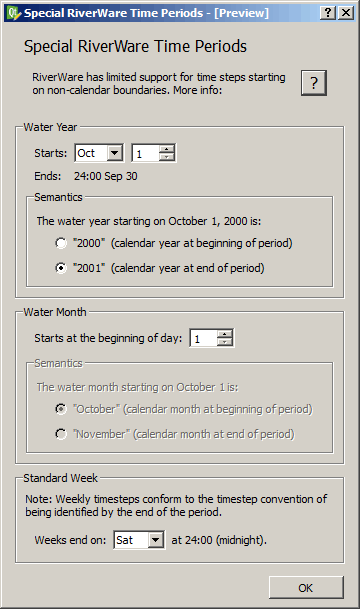Click the Oct month text in combo box
360x609 pixels.
(x=86, y=153)
